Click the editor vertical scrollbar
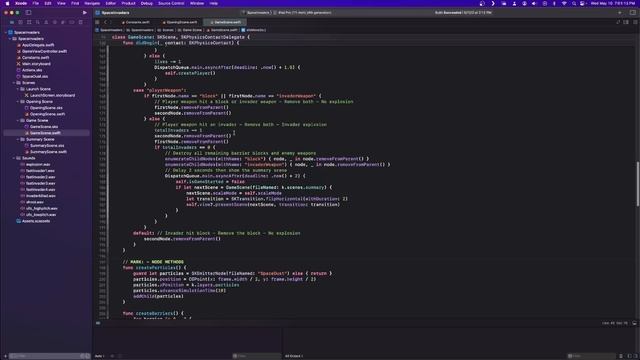640x360 pixels. tap(638, 184)
